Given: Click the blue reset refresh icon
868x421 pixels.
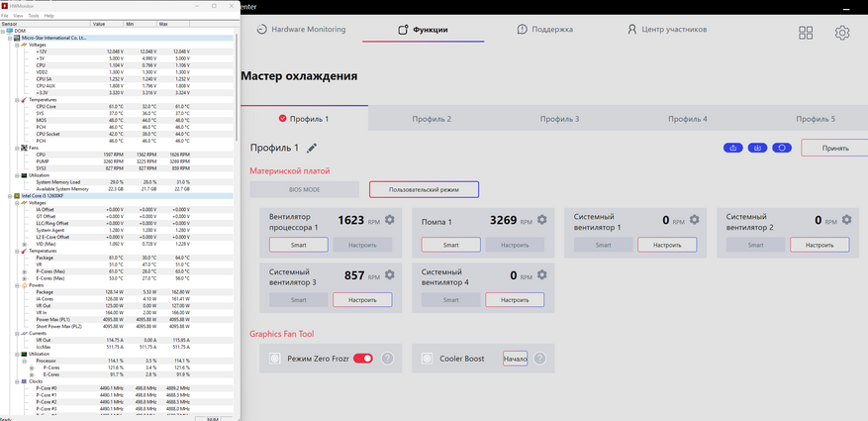Looking at the screenshot, I should [x=782, y=148].
